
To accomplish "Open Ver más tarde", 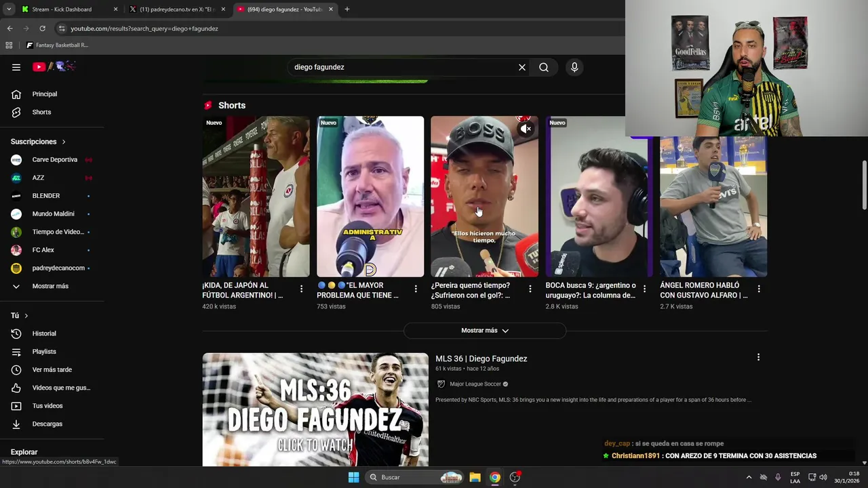I will coord(52,369).
